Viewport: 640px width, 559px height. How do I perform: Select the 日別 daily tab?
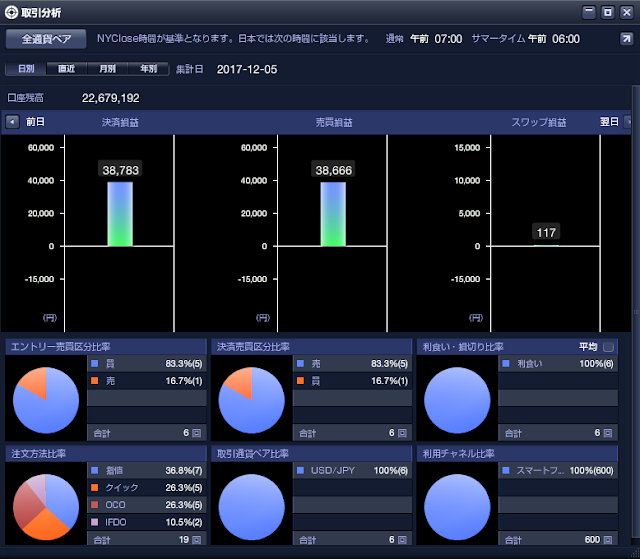point(26,69)
